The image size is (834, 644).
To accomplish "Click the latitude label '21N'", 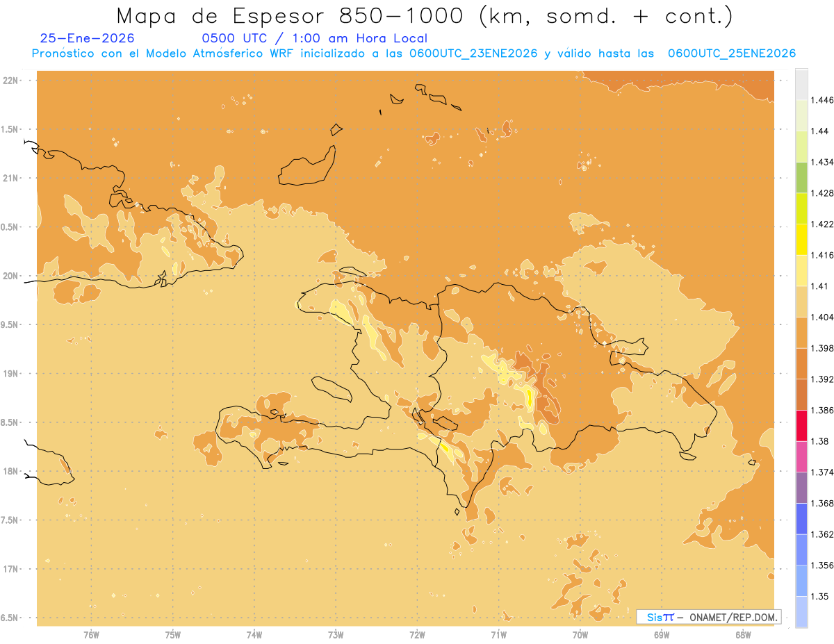I will point(10,178).
